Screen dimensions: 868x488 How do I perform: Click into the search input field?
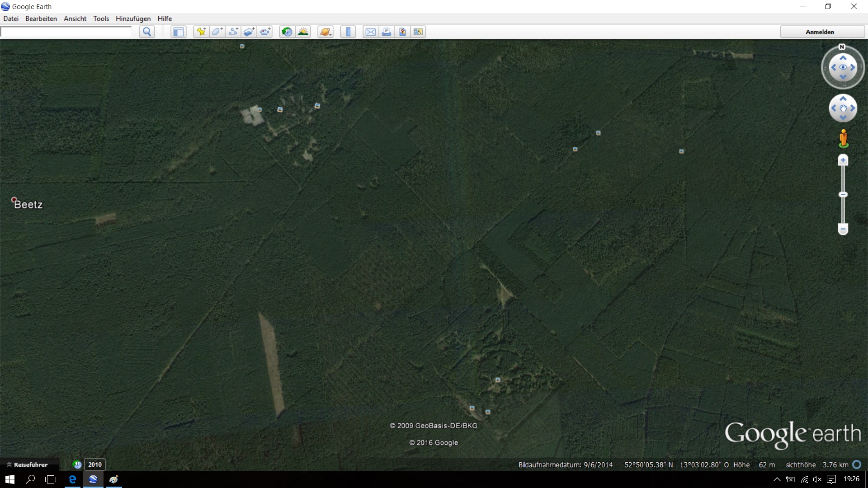[66, 32]
